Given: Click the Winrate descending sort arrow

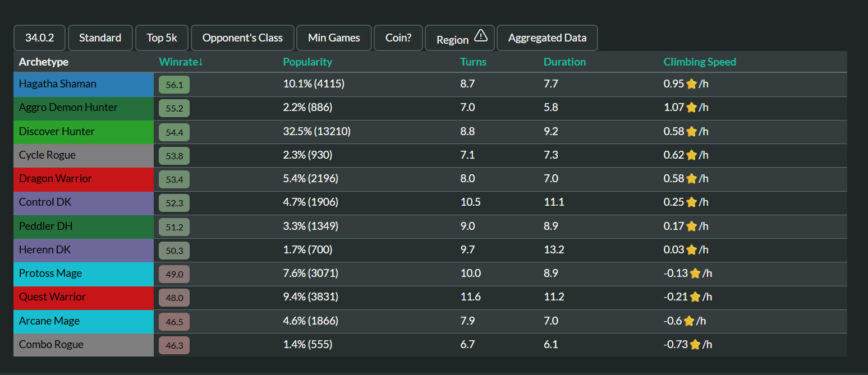Looking at the screenshot, I should [200, 62].
